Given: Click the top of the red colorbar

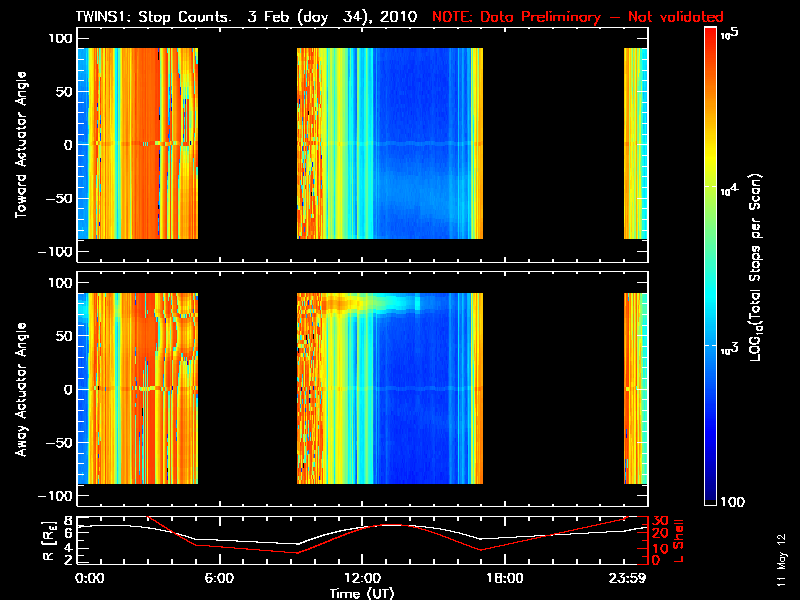Looking at the screenshot, I should [711, 36].
